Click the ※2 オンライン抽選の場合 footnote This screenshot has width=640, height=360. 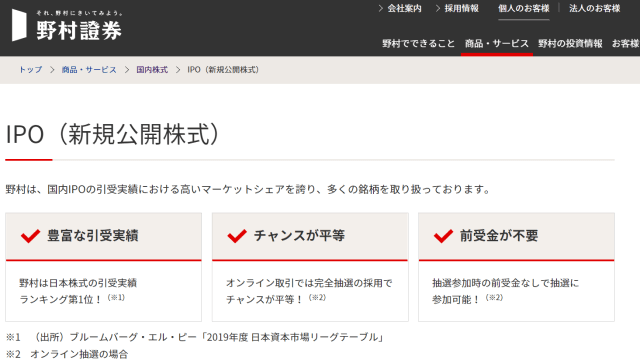(x=67, y=354)
